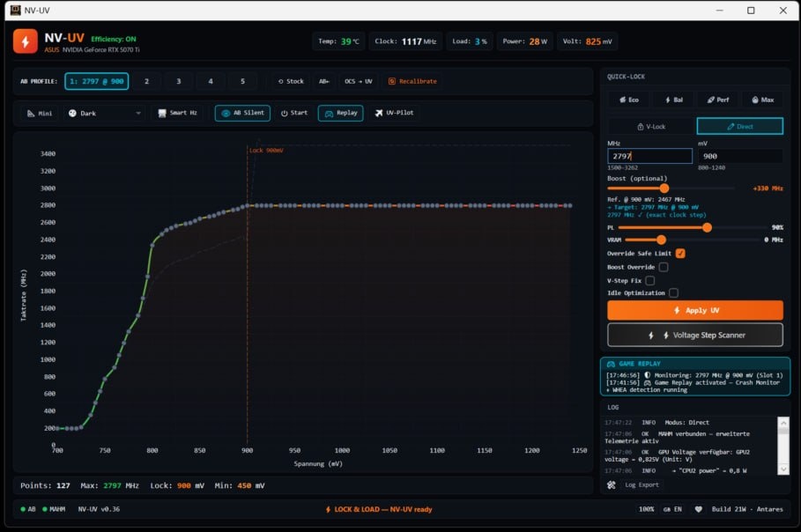
Task: Select AB profile slot 4
Action: [x=211, y=81]
